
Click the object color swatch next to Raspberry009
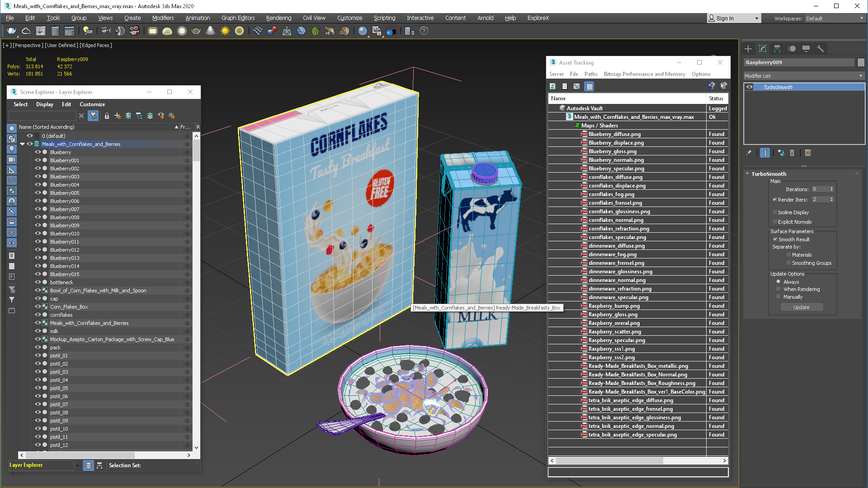(861, 62)
